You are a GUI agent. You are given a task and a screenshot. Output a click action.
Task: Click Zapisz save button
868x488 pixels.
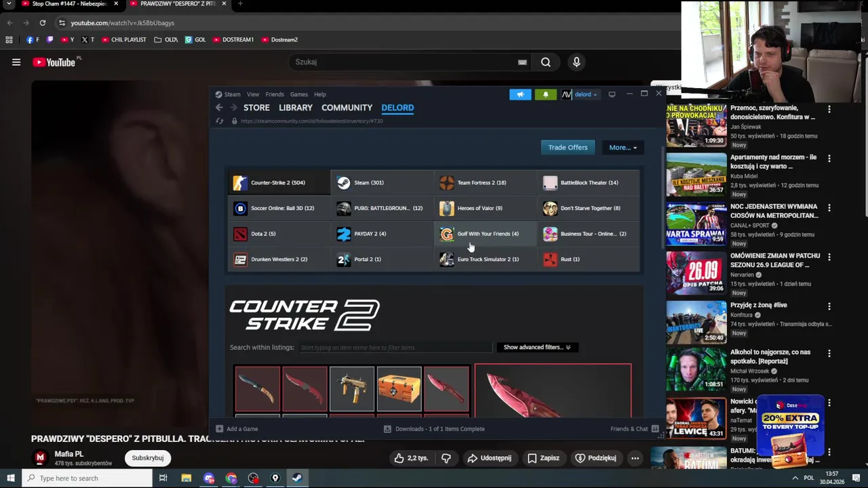[543, 458]
